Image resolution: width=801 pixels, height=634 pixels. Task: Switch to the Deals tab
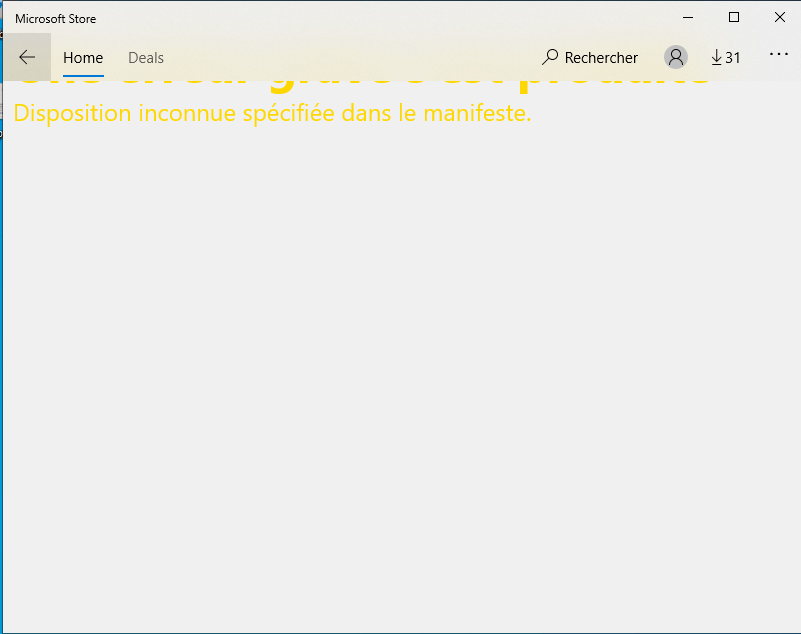point(146,58)
